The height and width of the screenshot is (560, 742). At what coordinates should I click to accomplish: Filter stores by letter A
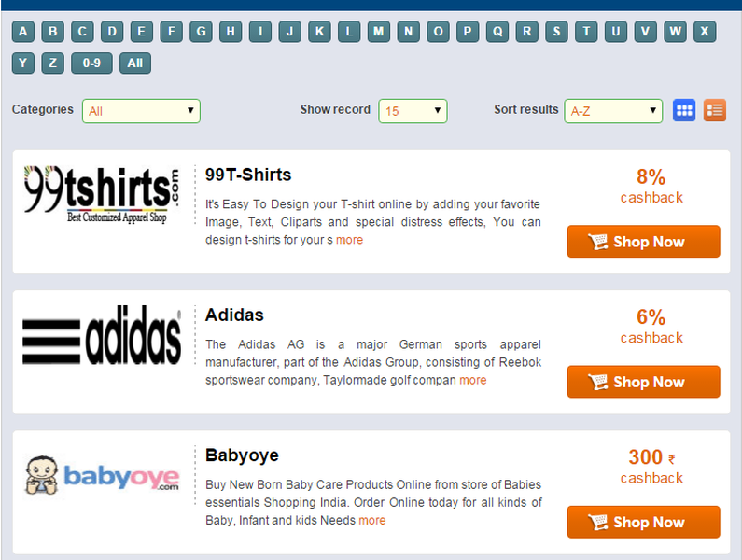[23, 32]
